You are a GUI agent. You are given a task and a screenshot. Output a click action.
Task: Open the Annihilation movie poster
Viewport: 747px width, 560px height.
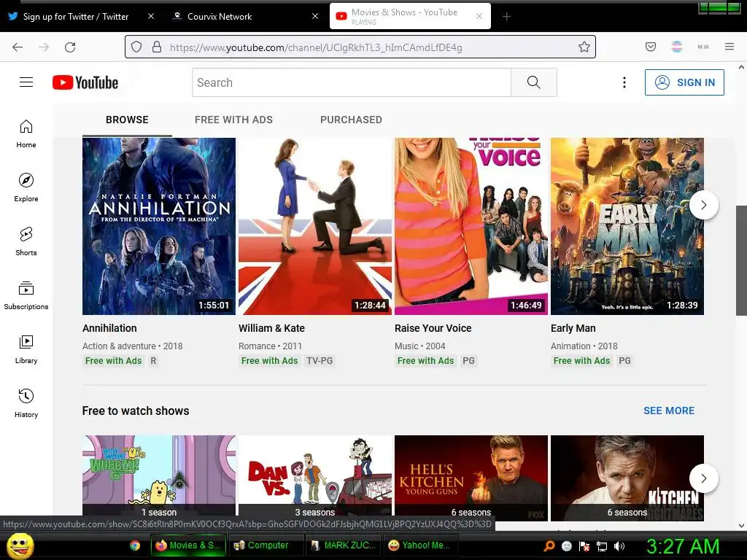(x=158, y=226)
